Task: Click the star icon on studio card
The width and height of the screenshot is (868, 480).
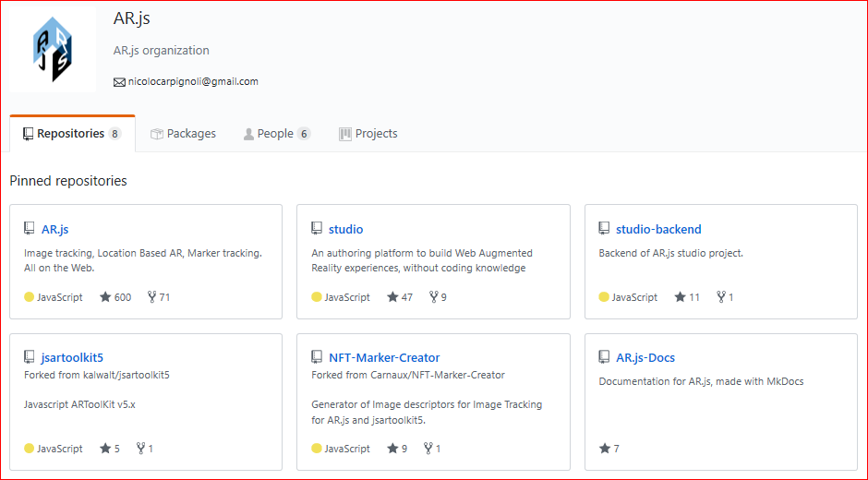Action: point(392,297)
